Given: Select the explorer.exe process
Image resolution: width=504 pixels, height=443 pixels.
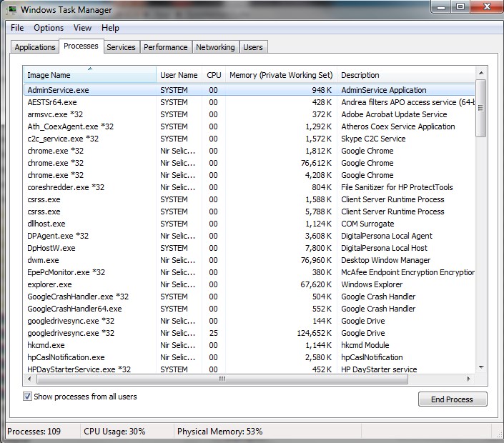Looking at the screenshot, I should tap(249, 284).
